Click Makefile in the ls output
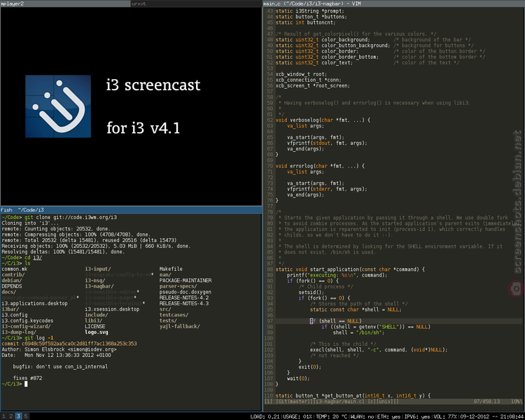Viewport: 525px width, 420px height. (171, 269)
